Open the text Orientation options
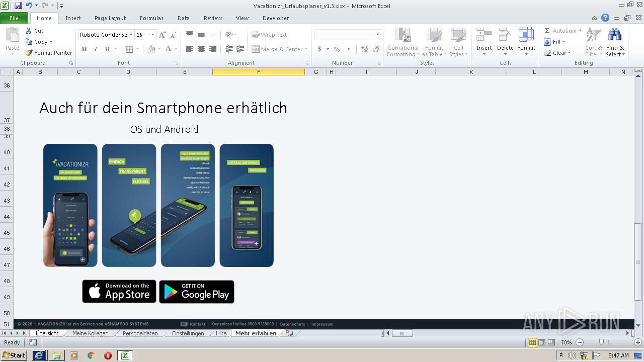644x362 pixels. 231,35
